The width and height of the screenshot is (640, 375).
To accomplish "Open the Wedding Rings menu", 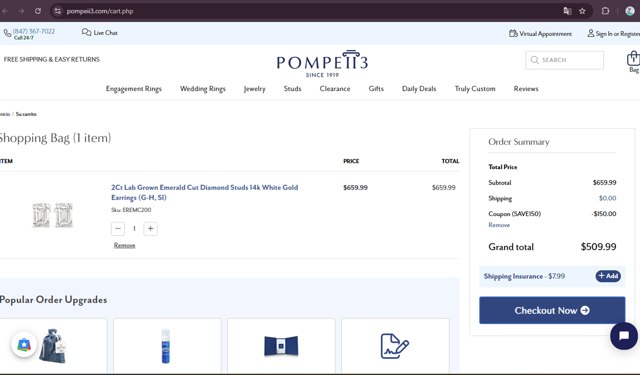I will point(203,89).
